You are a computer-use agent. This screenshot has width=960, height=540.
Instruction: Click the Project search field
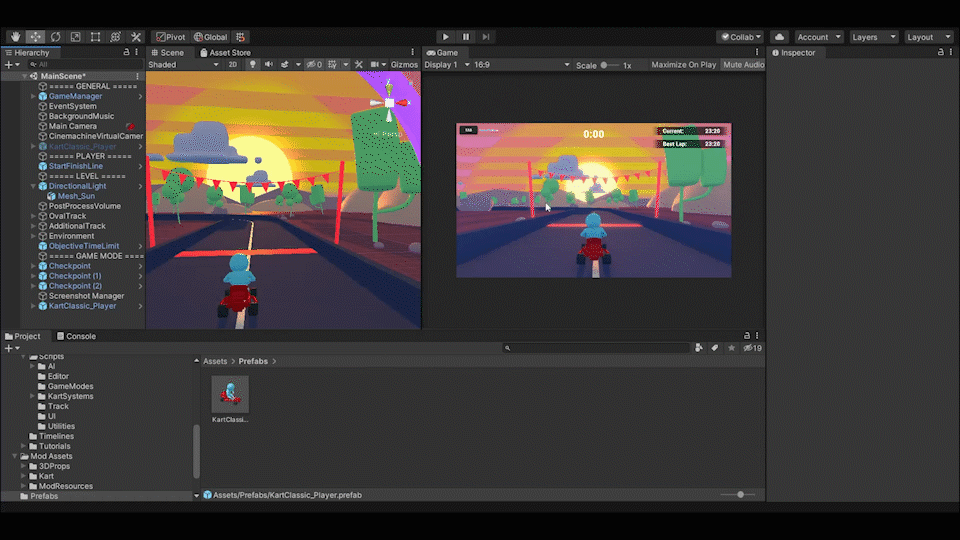(596, 348)
